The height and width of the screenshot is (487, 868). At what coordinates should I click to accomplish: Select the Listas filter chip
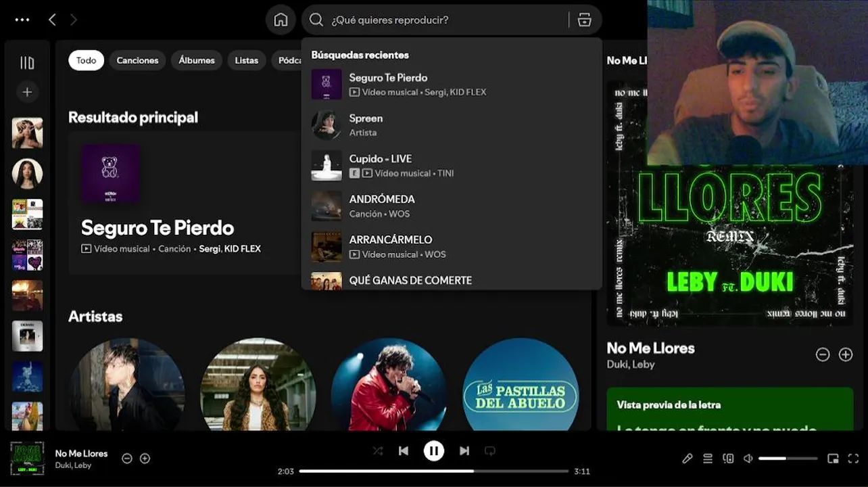click(246, 60)
